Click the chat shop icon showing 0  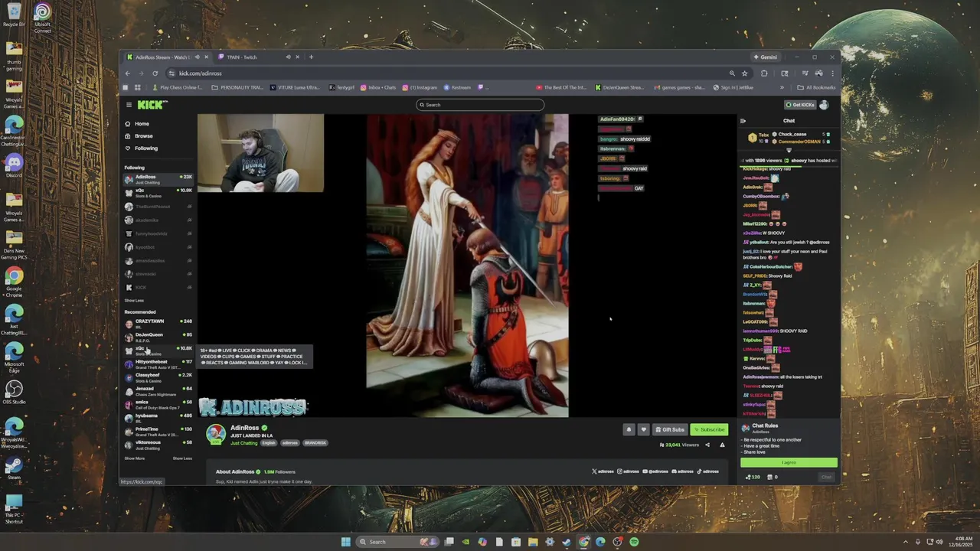pyautogui.click(x=773, y=477)
